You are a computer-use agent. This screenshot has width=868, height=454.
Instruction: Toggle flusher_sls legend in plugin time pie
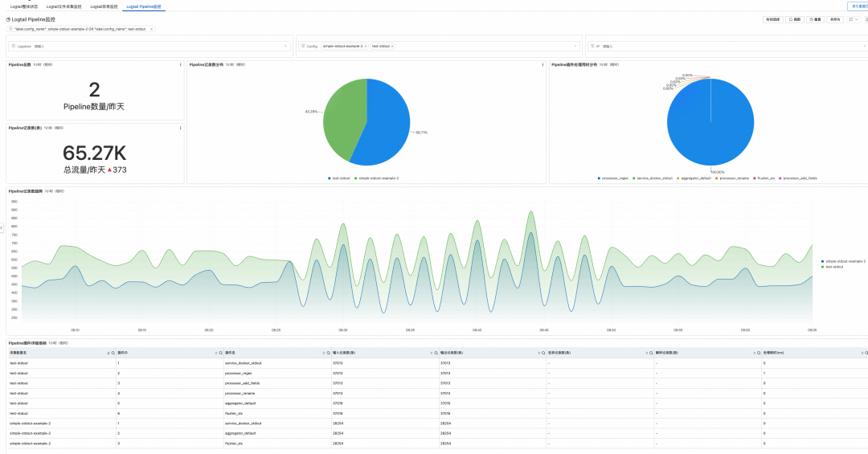click(764, 178)
